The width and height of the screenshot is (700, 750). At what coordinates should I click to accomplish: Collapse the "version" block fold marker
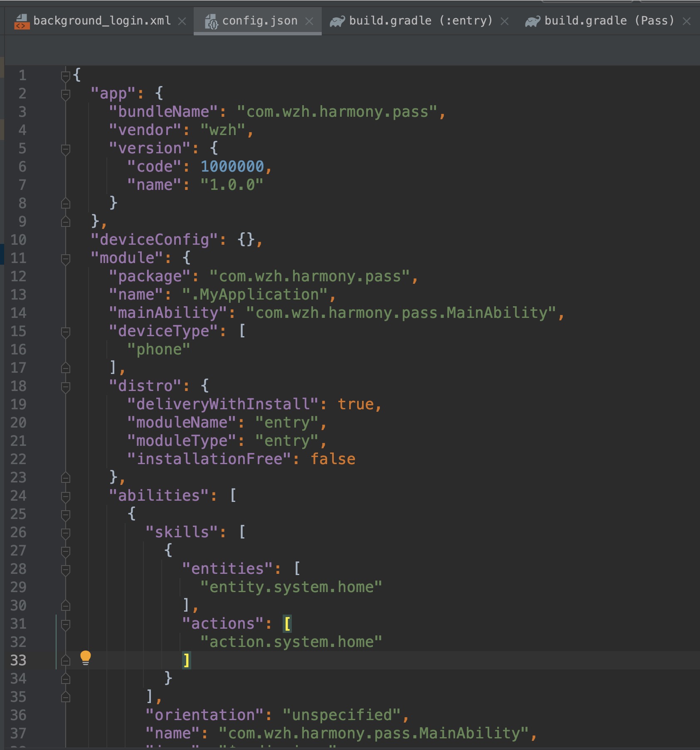(65, 149)
